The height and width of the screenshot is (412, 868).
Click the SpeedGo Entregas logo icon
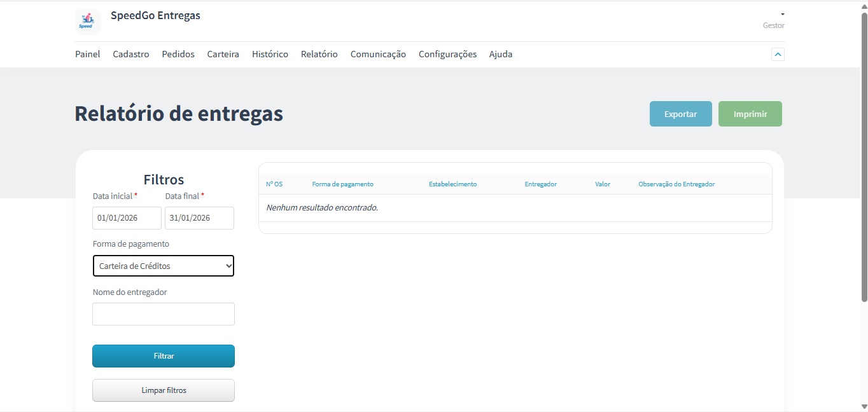coord(87,22)
